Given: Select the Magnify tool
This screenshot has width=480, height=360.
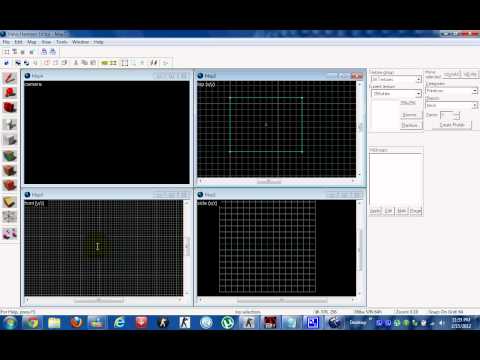Looking at the screenshot, I should point(10,92).
